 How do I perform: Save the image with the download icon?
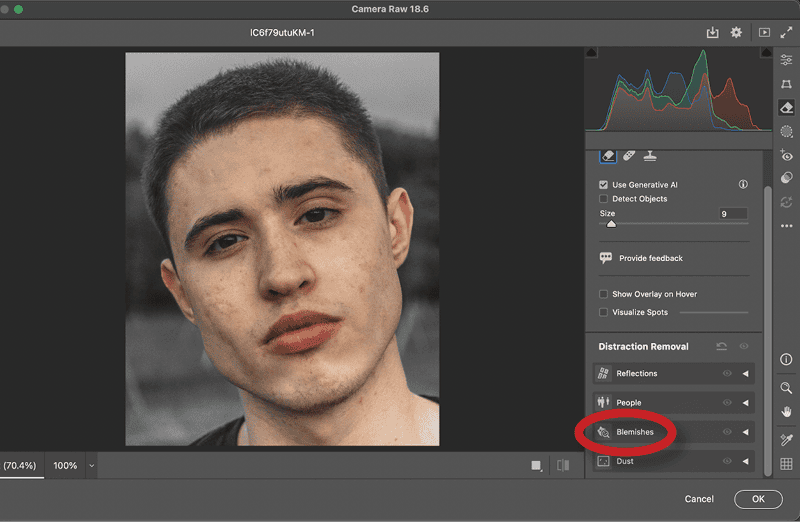click(712, 33)
